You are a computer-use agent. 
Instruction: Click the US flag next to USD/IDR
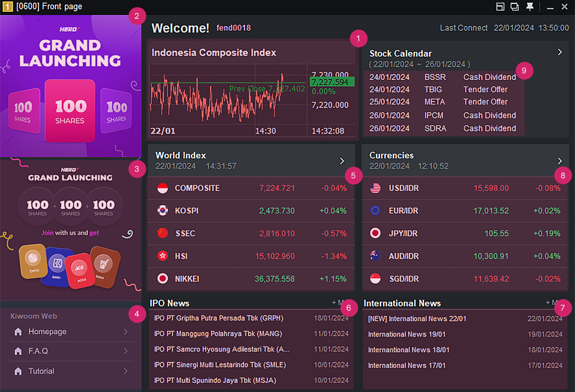pyautogui.click(x=376, y=188)
